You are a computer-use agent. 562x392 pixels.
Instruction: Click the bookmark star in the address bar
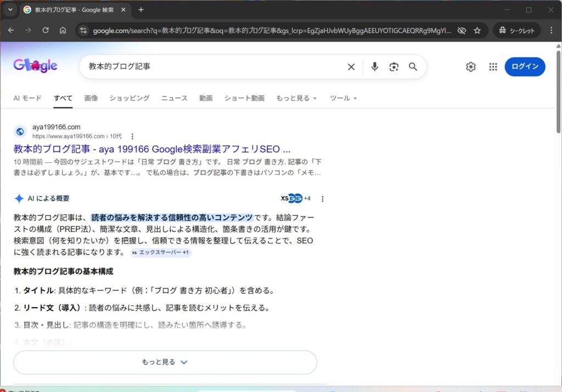477,30
